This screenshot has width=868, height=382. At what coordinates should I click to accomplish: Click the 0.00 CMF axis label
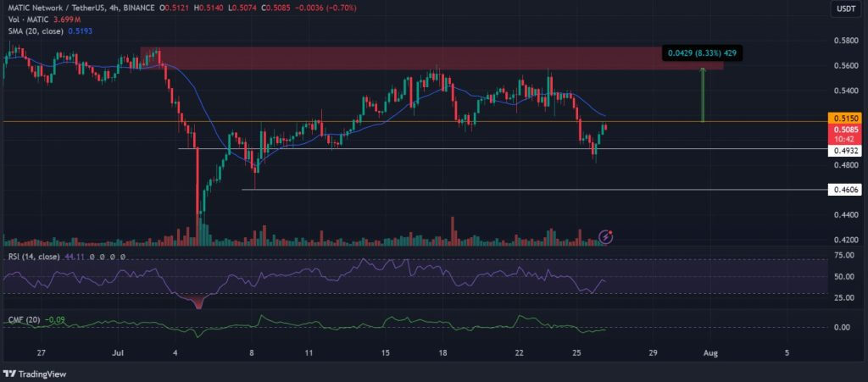(x=843, y=327)
